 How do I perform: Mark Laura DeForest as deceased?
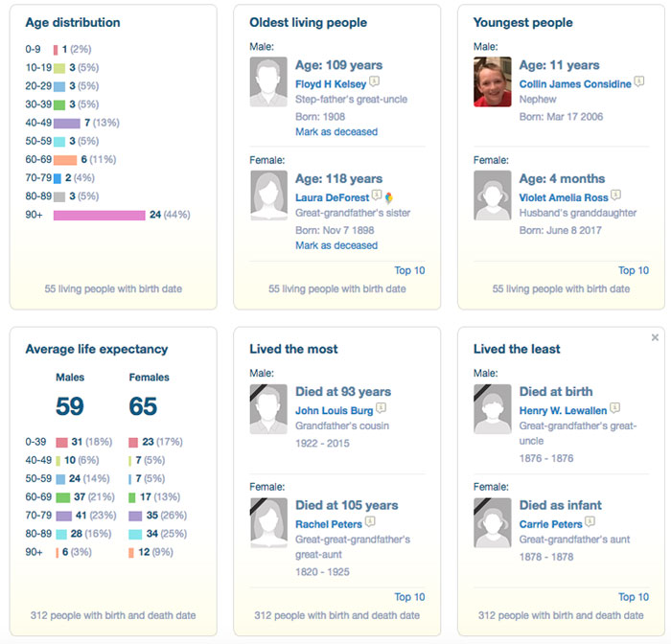tap(336, 245)
